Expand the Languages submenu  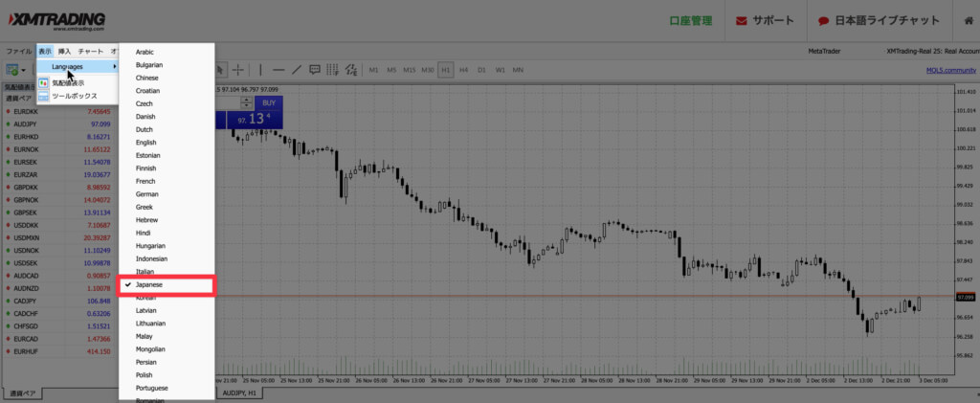[x=78, y=66]
